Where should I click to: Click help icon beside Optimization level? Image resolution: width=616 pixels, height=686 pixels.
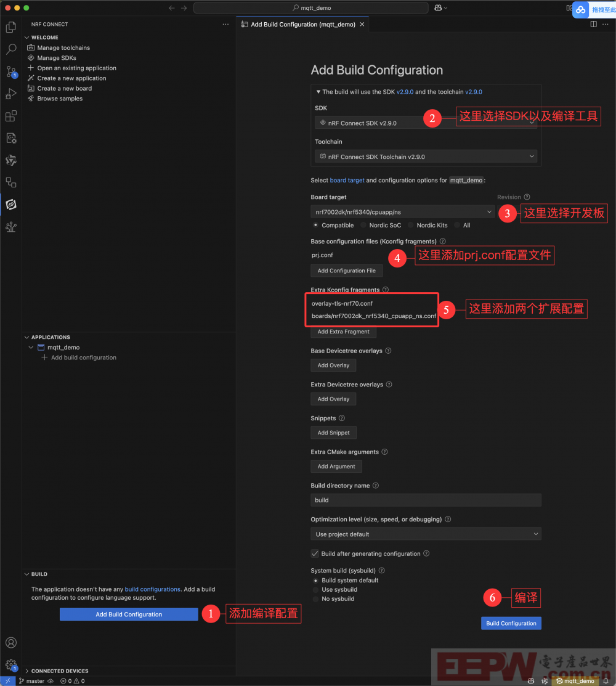[448, 519]
